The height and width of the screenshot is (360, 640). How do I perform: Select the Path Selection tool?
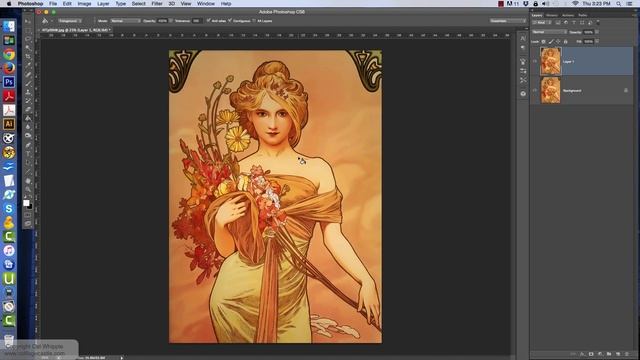(x=28, y=162)
